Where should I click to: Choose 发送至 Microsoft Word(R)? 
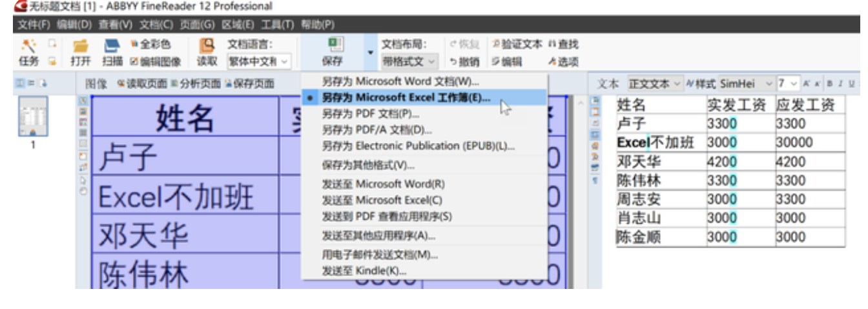pyautogui.click(x=424, y=184)
